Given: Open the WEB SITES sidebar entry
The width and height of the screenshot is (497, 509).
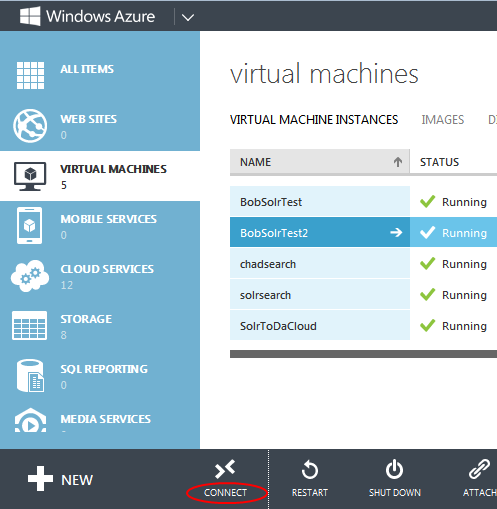Looking at the screenshot, I should click(x=100, y=126).
